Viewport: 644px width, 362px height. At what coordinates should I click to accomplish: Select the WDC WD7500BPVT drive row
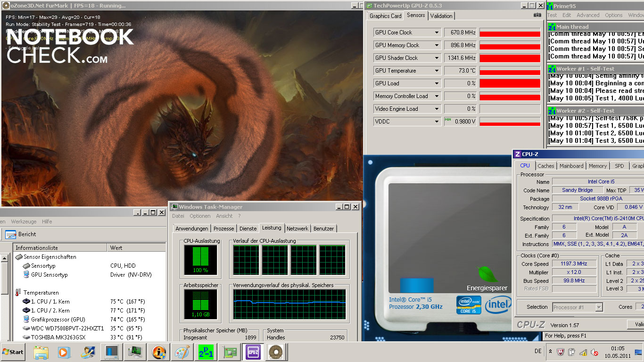coord(90,328)
